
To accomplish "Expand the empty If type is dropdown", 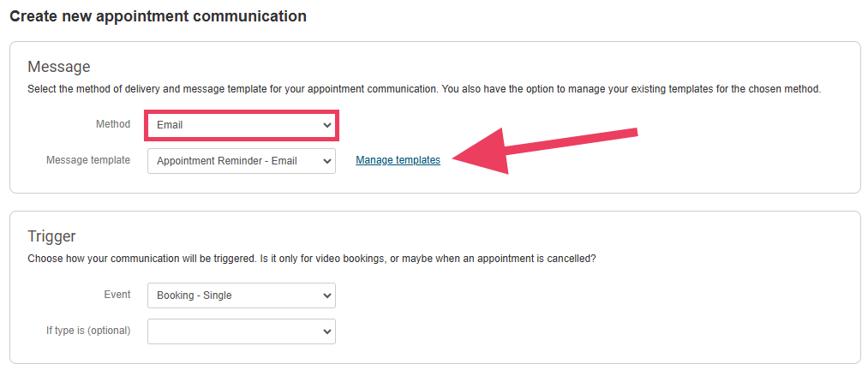I will [x=231, y=331].
